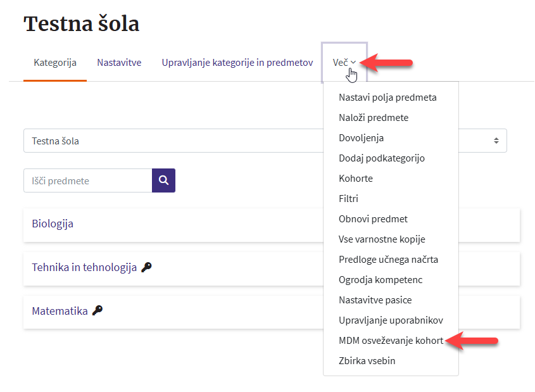
Task: Click key icon next to Matematika
Action: [x=97, y=310]
